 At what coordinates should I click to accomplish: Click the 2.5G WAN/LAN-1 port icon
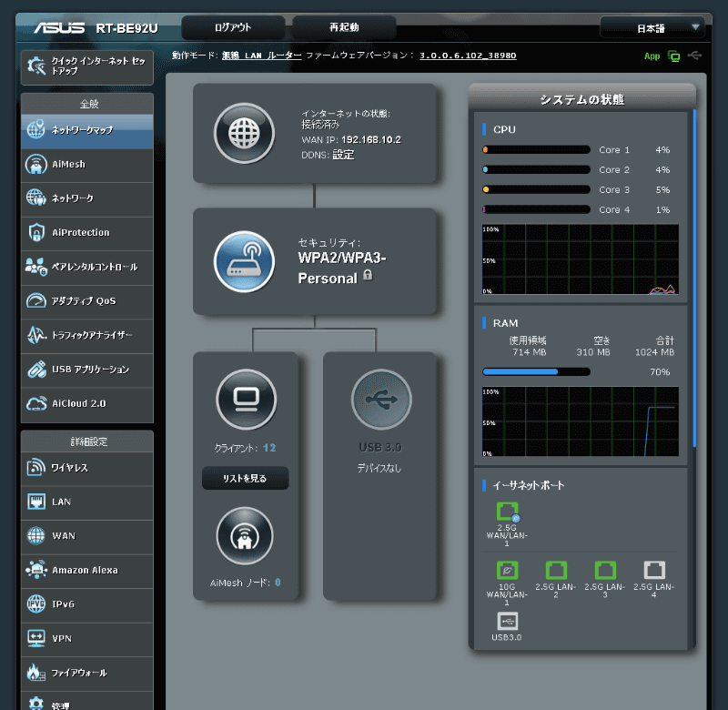[x=508, y=512]
